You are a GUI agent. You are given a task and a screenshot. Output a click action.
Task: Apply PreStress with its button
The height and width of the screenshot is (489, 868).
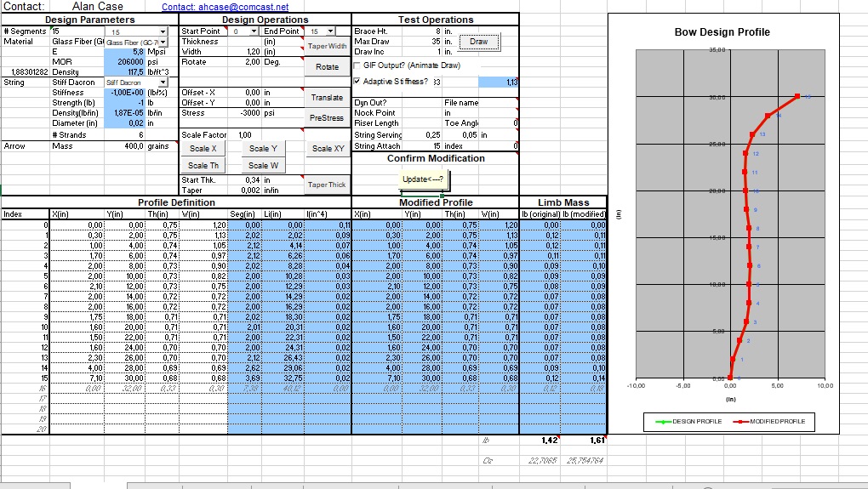(x=327, y=118)
